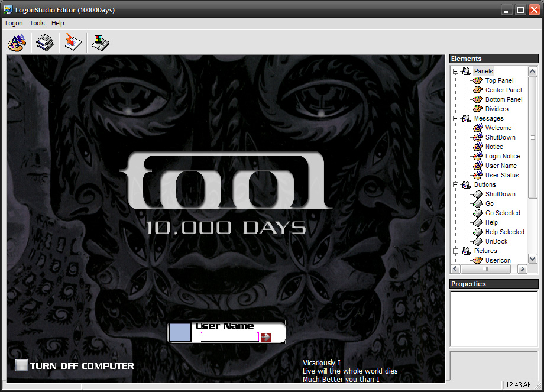Click the Vicariously I lyrics text

[322, 363]
